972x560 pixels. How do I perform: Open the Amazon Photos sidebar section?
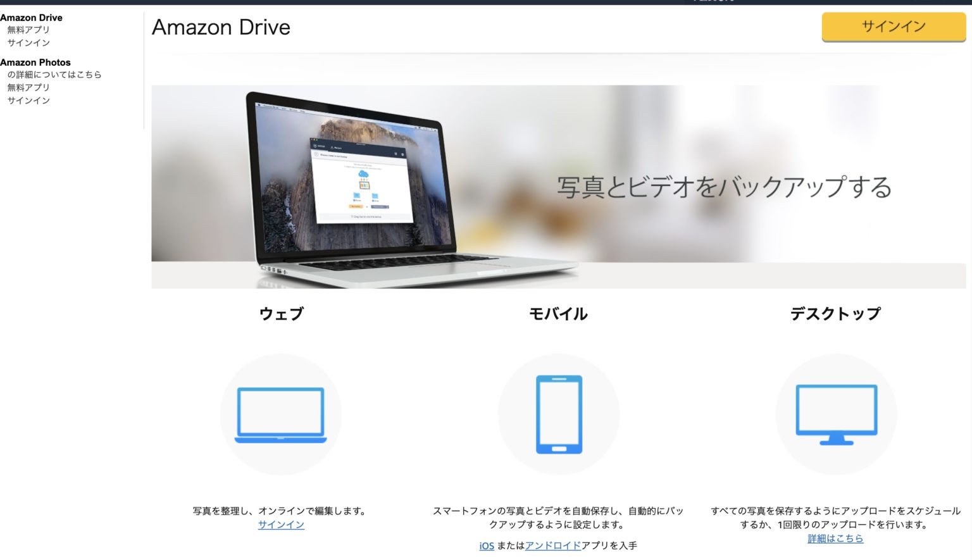click(x=36, y=62)
